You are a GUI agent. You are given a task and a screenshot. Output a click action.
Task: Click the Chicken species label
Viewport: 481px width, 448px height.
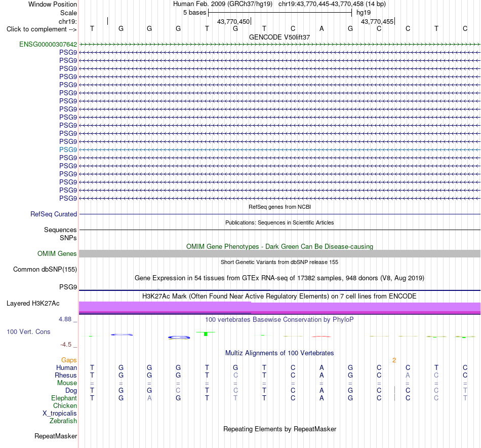pos(65,405)
